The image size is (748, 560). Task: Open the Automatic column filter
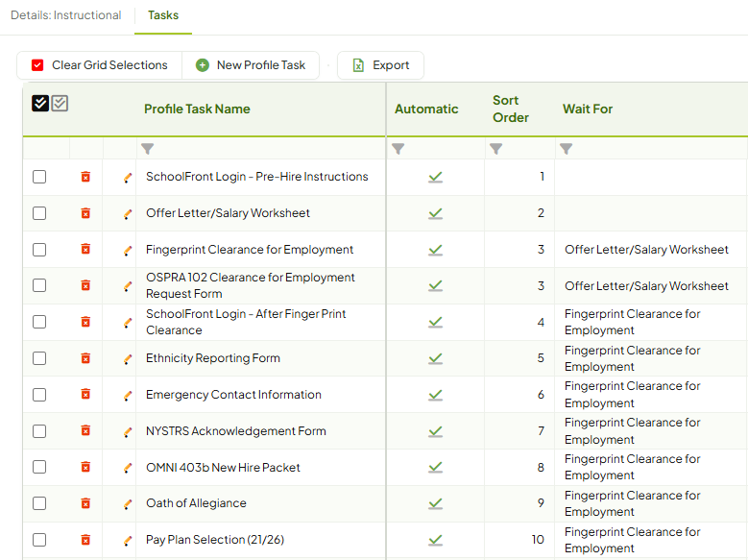pos(398,149)
